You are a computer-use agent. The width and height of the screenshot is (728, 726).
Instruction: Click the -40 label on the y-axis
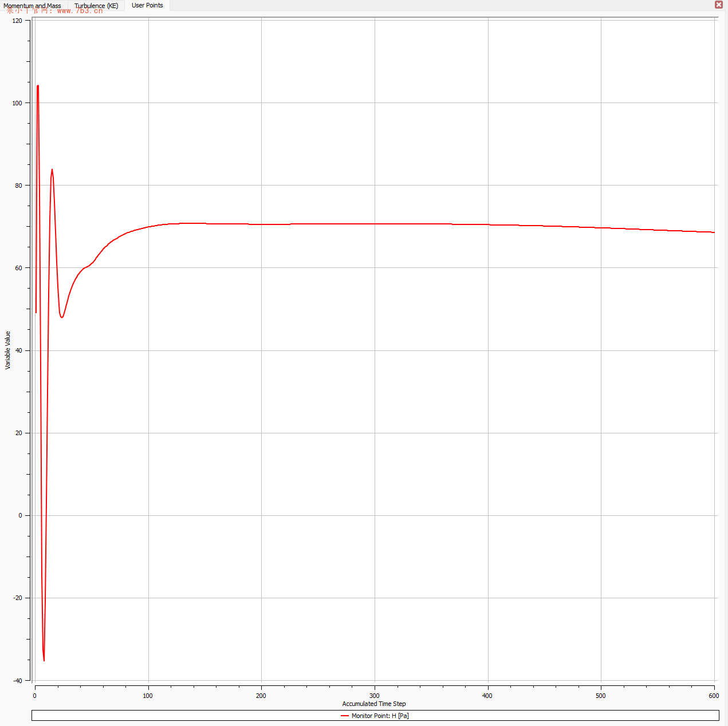(17, 681)
